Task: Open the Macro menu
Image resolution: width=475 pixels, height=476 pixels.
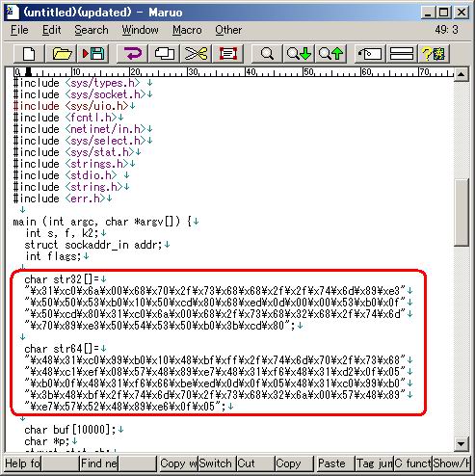Action: tap(187, 30)
